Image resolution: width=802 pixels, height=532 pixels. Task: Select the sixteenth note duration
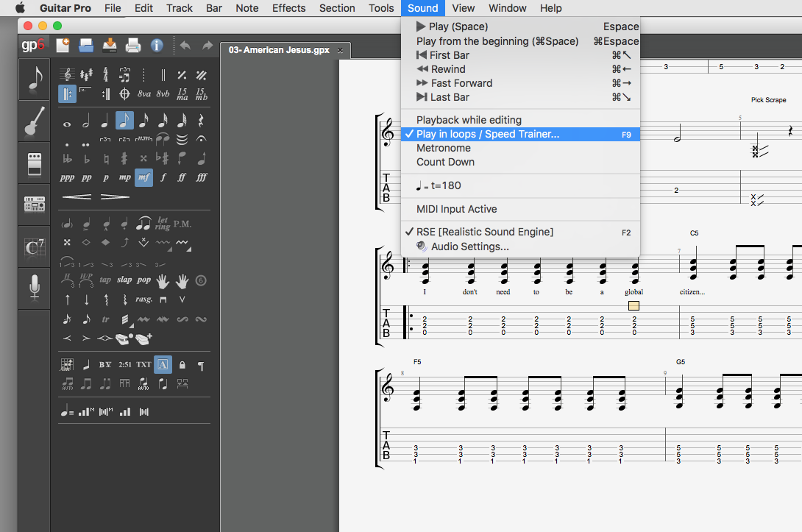click(143, 121)
